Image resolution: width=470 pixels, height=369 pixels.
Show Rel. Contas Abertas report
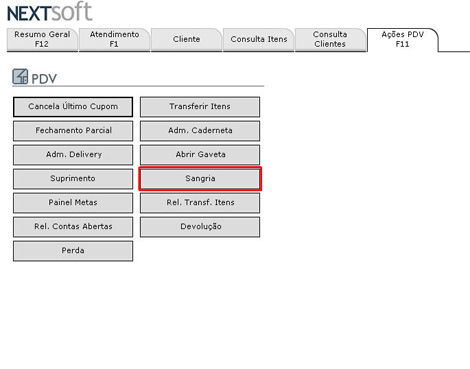point(73,227)
